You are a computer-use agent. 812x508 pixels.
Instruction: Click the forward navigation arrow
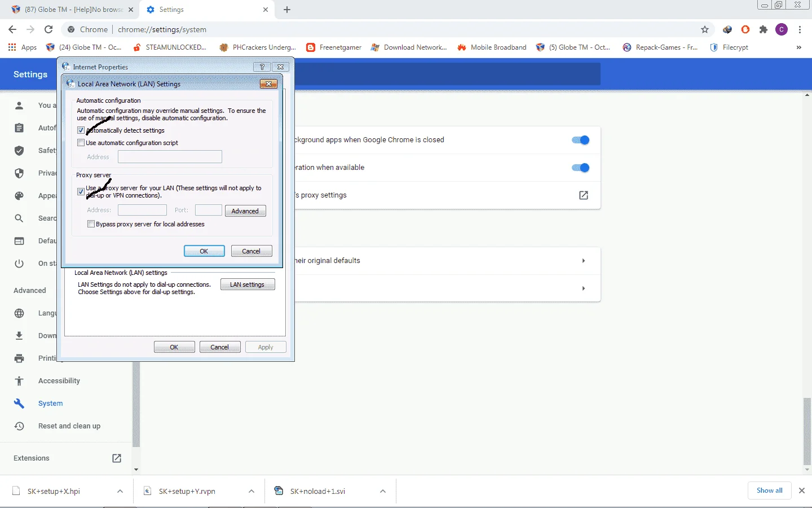(30, 29)
